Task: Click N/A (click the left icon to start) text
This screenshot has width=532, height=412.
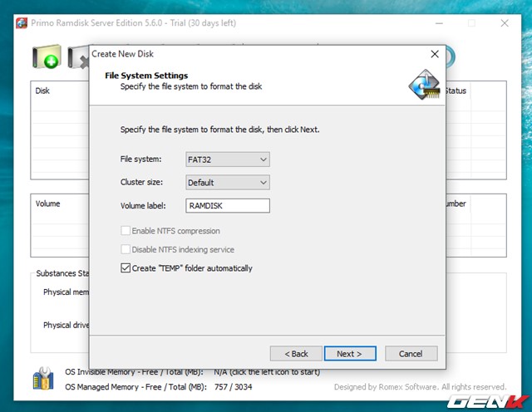Action: [x=267, y=372]
